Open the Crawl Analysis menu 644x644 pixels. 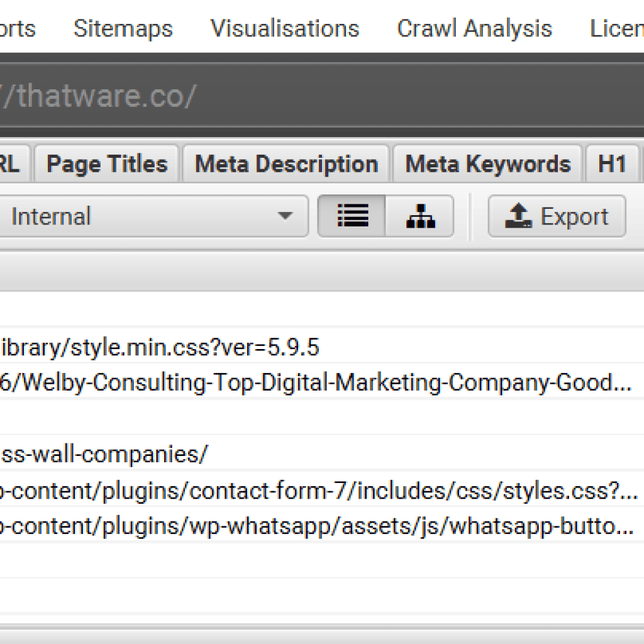[475, 29]
